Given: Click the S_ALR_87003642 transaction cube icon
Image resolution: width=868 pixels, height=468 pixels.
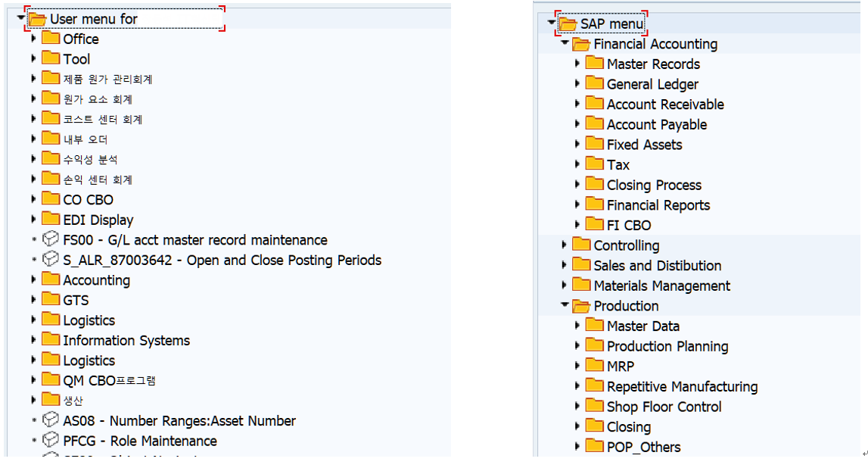Looking at the screenshot, I should [51, 259].
